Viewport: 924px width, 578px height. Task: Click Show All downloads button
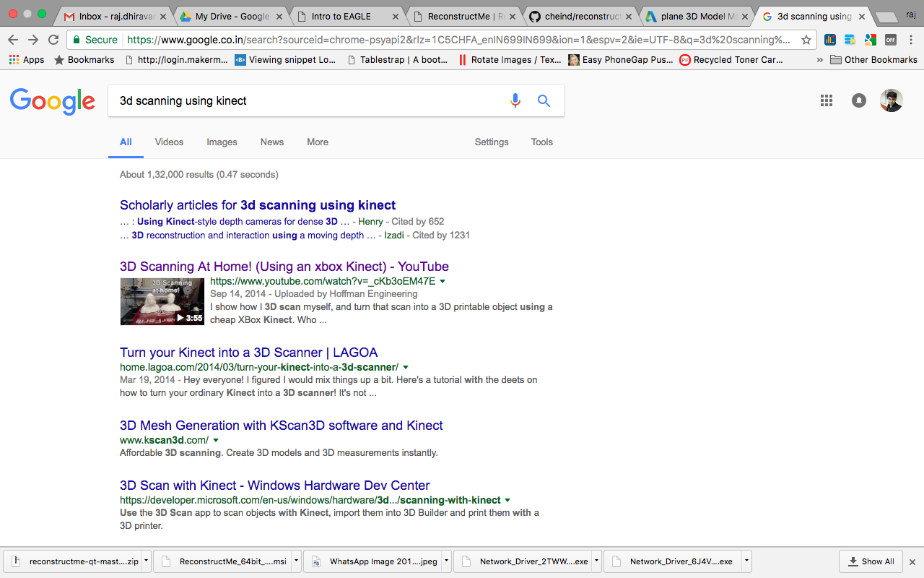click(x=871, y=561)
